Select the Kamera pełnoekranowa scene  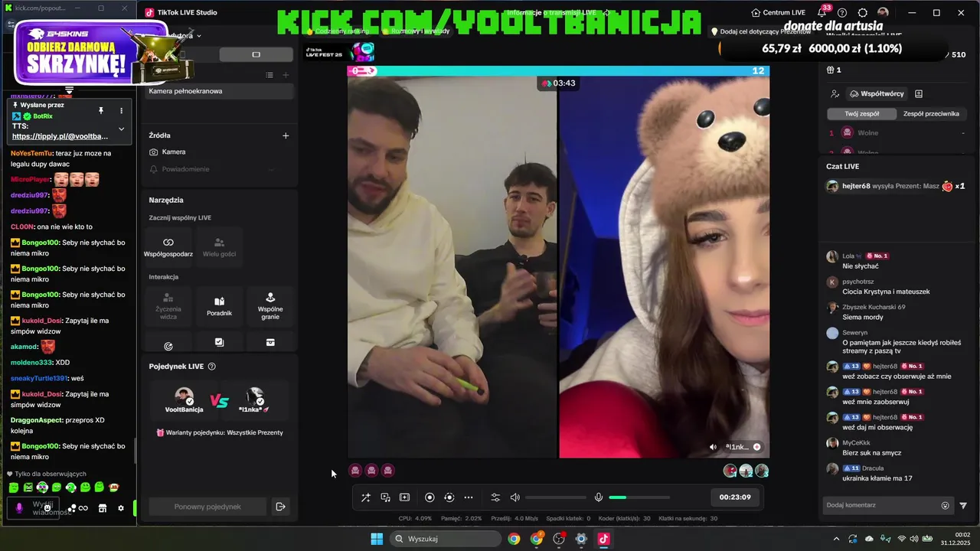click(220, 91)
